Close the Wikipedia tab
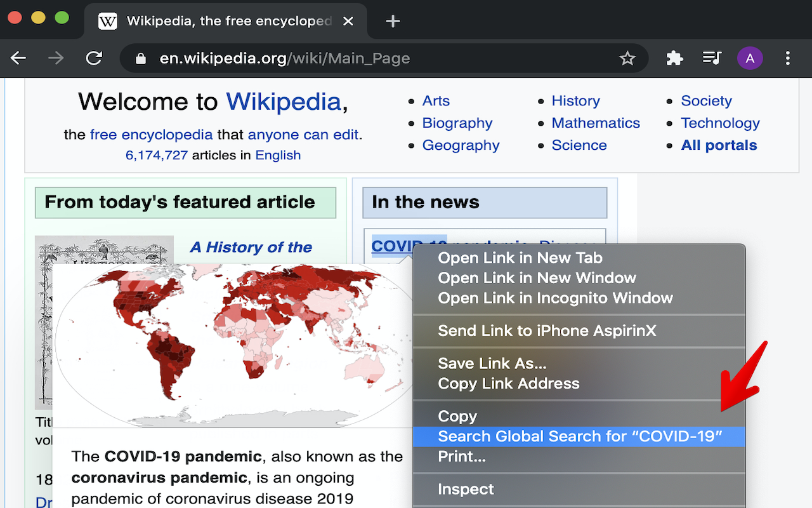This screenshot has height=508, width=812. pyautogui.click(x=348, y=21)
